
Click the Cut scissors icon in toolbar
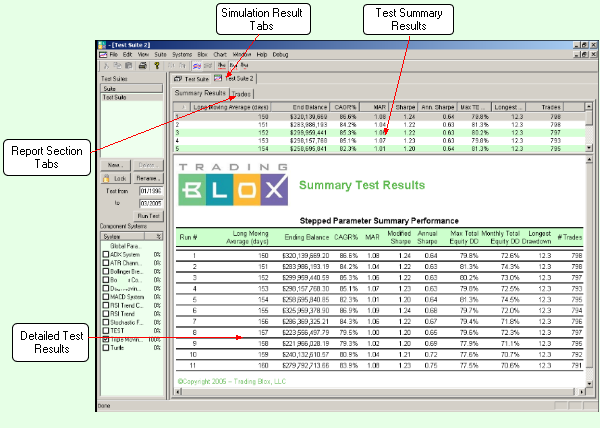(106, 66)
